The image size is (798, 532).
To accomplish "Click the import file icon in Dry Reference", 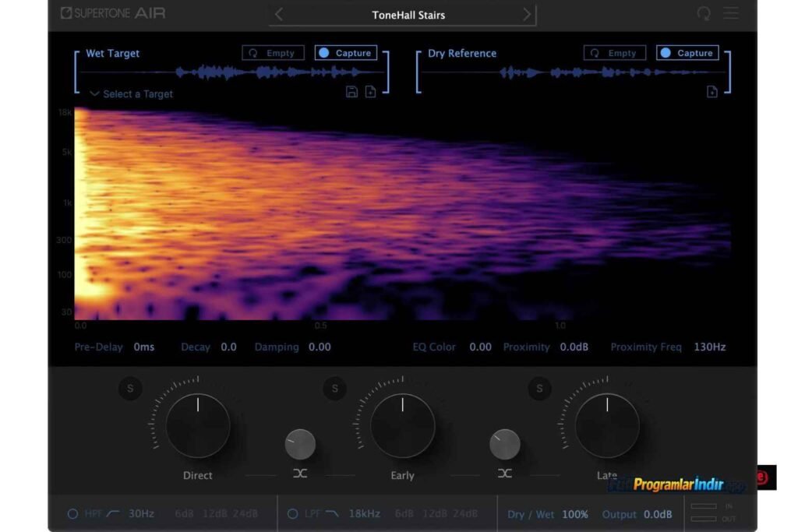I will point(711,92).
